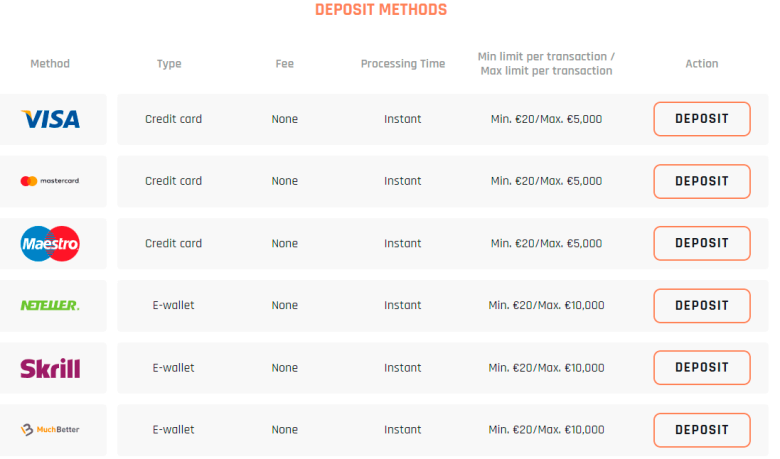Viewport: 780px width, 459px height.
Task: Click the Maestro logo icon
Action: pos(50,243)
